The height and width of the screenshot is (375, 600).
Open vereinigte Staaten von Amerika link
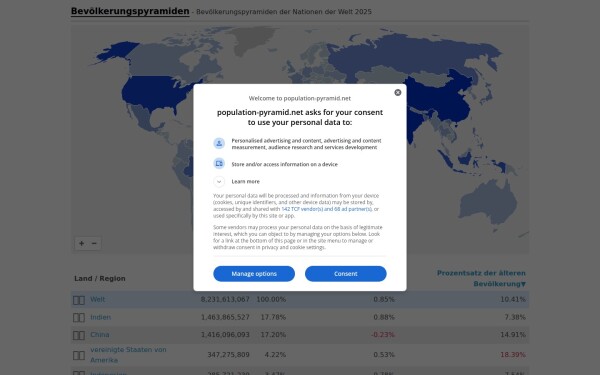(128, 355)
